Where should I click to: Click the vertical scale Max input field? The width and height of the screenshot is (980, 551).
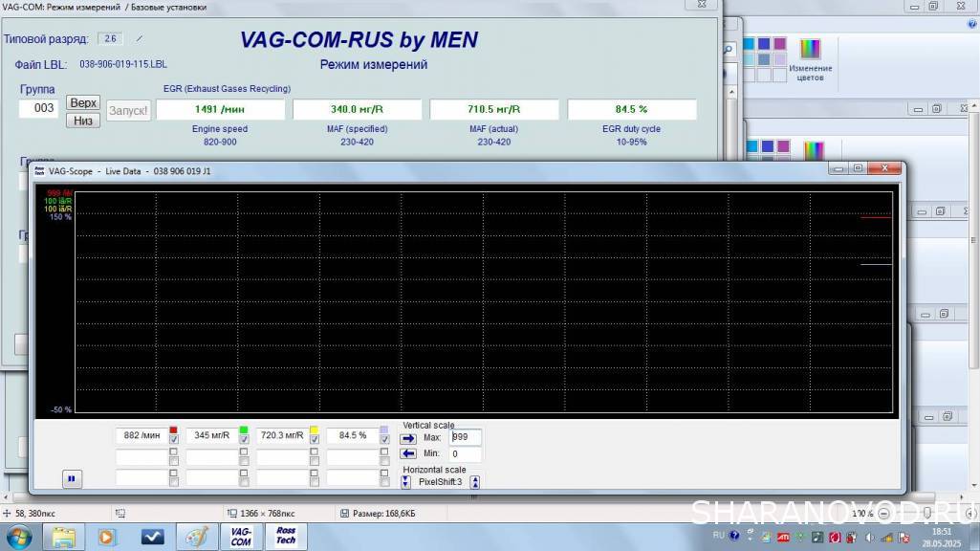[465, 437]
